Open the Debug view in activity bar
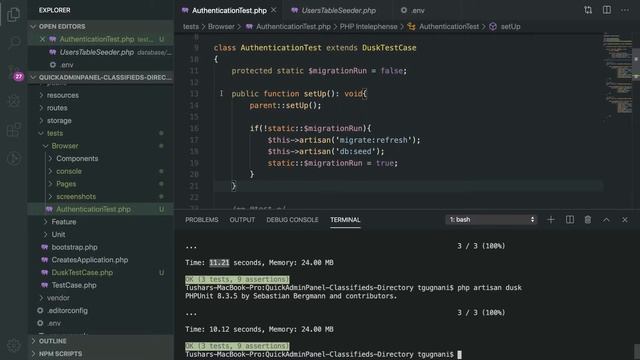This screenshot has width=640, height=360. coord(13,101)
